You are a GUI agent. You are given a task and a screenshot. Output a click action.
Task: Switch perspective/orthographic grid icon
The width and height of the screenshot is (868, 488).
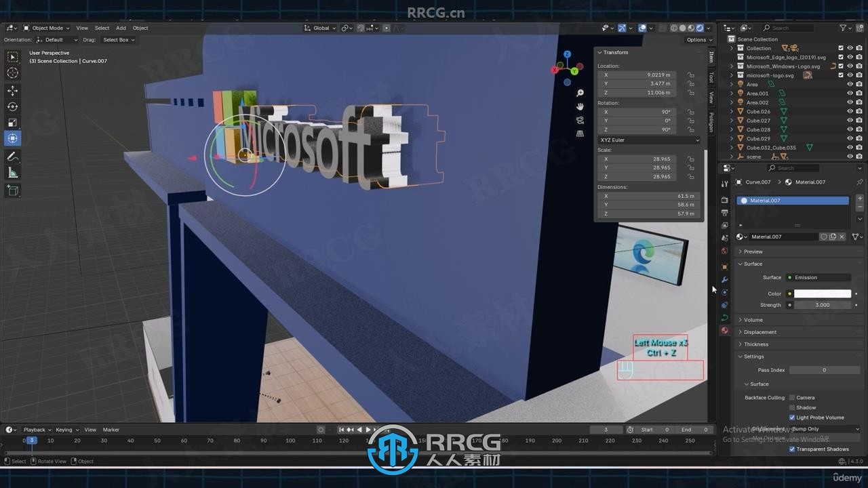[580, 134]
